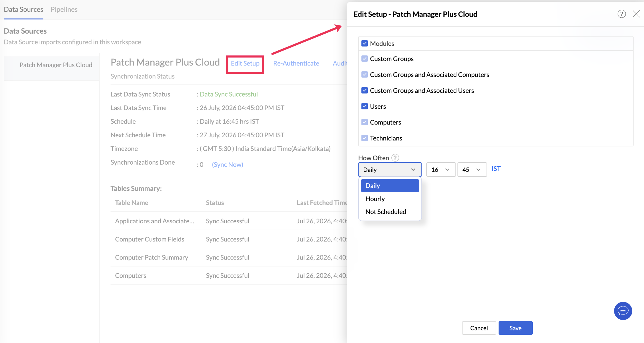The height and width of the screenshot is (343, 644).
Task: Close the Edit Setup panel
Action: [x=636, y=14]
